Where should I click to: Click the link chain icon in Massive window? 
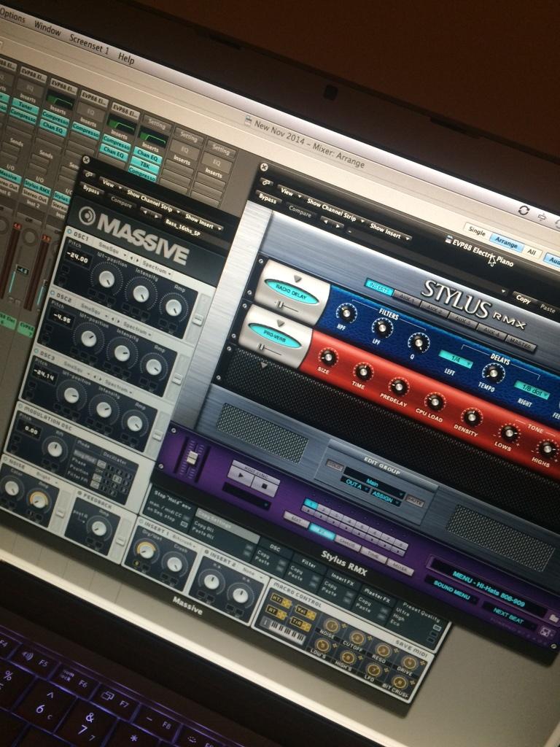88,174
